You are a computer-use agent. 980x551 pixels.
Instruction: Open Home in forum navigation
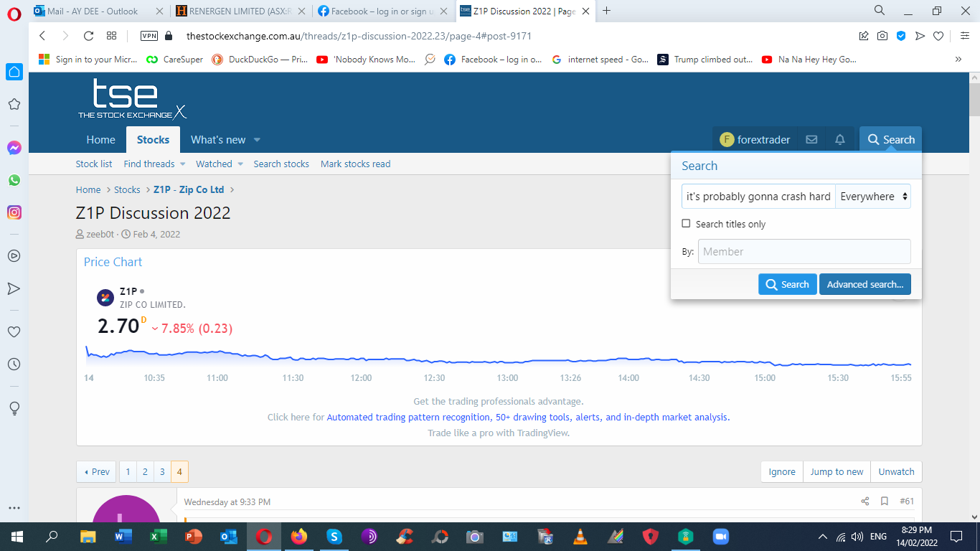click(x=100, y=140)
